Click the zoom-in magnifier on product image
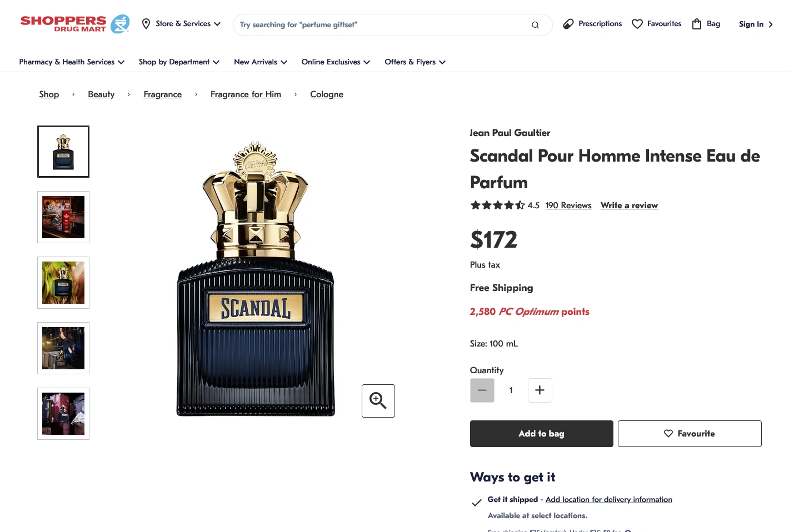Screen dimensions: 789x532 click(378, 401)
